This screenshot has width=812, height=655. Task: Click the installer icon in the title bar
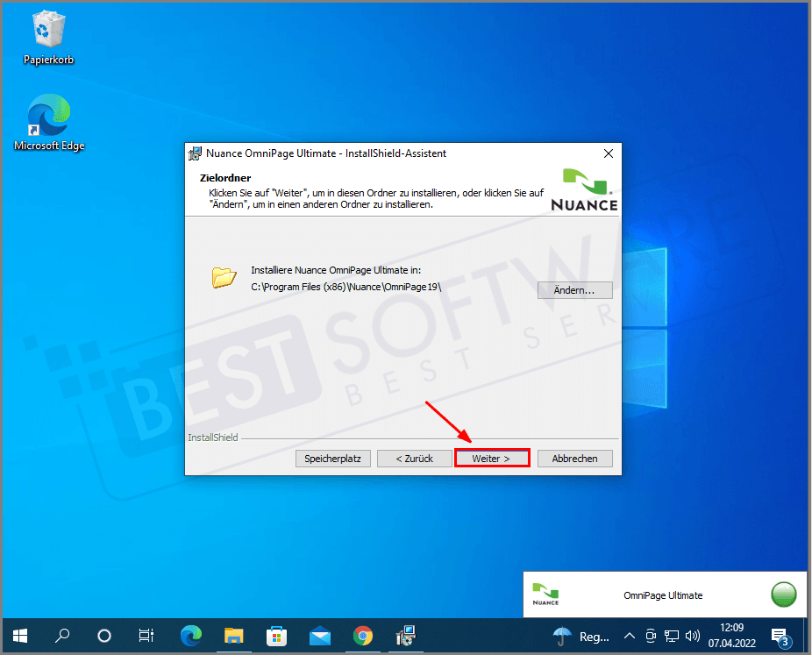click(x=195, y=153)
